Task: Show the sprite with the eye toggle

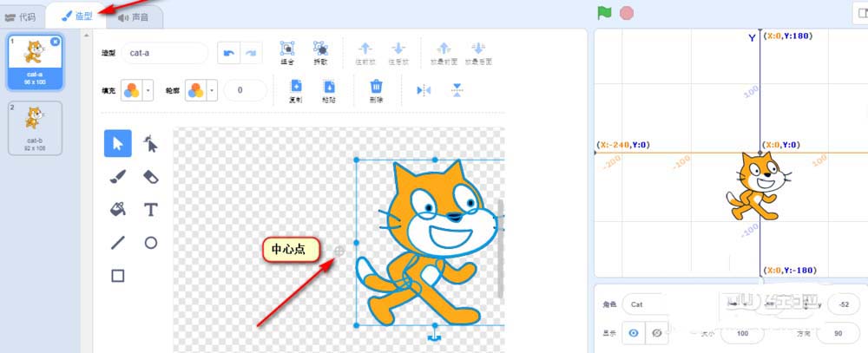Action: 635,332
